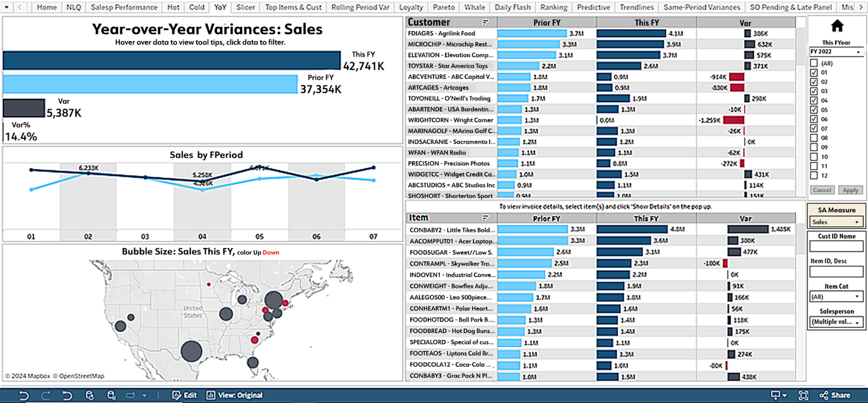Click the Refresh data icon
The height and width of the screenshot is (403, 868).
click(90, 395)
